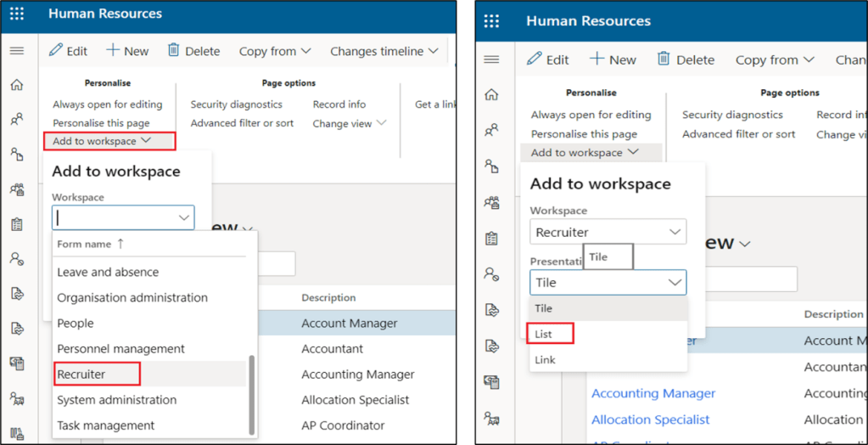Click the Delete trash icon in right window
Image resolution: width=868 pixels, height=445 pixels.
(x=664, y=59)
